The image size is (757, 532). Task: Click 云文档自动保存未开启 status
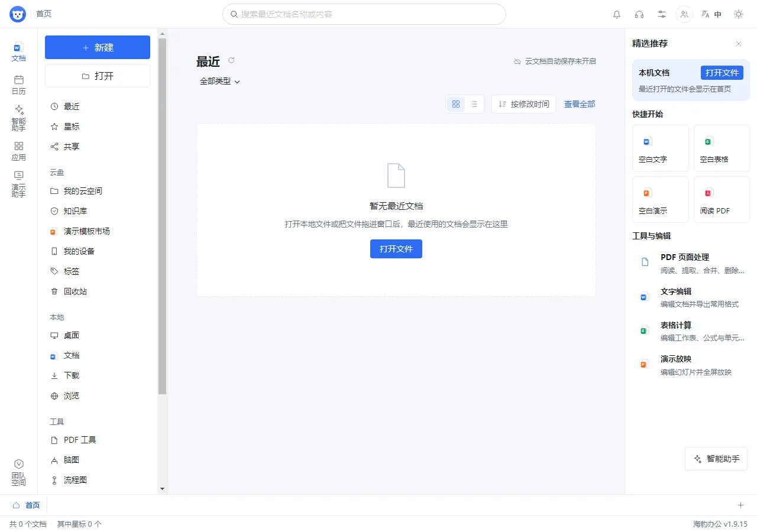(555, 61)
